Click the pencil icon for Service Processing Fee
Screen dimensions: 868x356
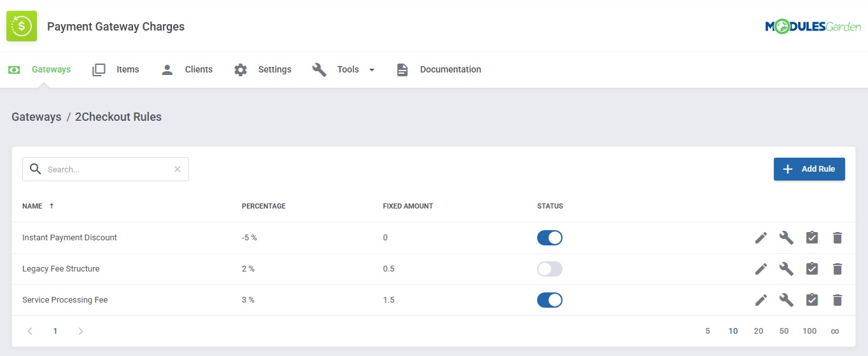tap(761, 300)
